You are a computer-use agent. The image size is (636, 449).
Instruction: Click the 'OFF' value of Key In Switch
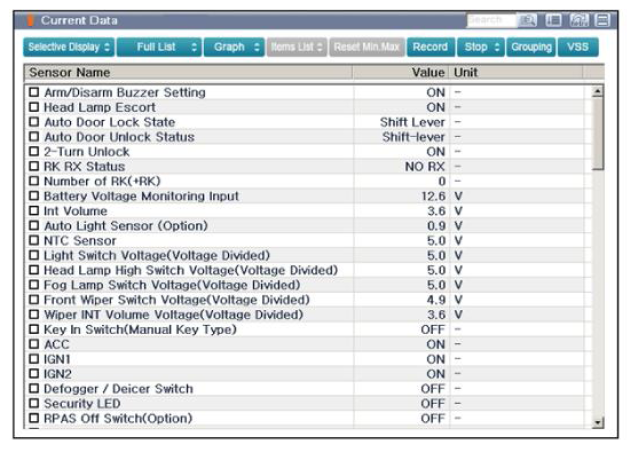pyautogui.click(x=433, y=330)
